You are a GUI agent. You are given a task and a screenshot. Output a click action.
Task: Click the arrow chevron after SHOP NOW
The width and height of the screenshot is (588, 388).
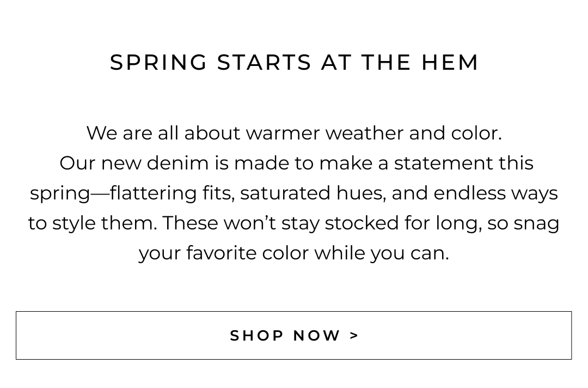coord(354,336)
